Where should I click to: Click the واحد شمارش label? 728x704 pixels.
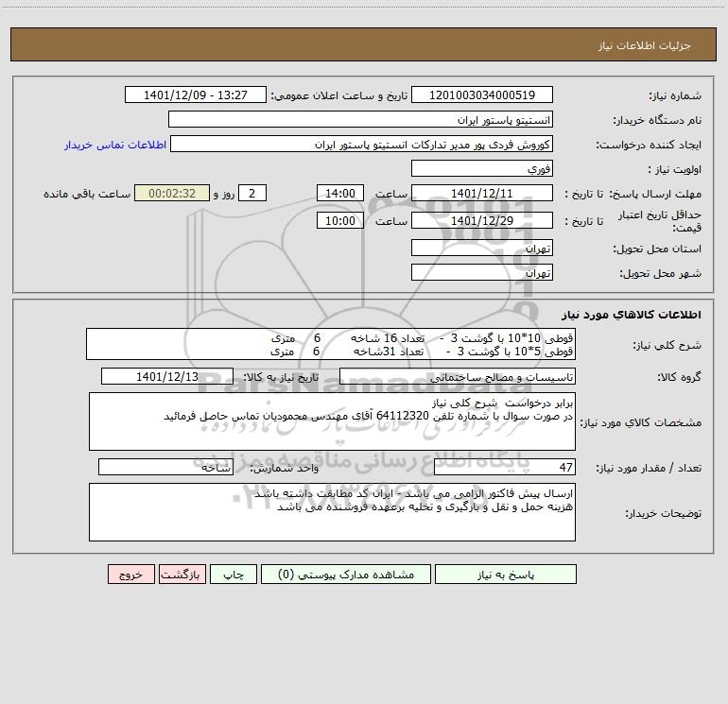pyautogui.click(x=285, y=469)
